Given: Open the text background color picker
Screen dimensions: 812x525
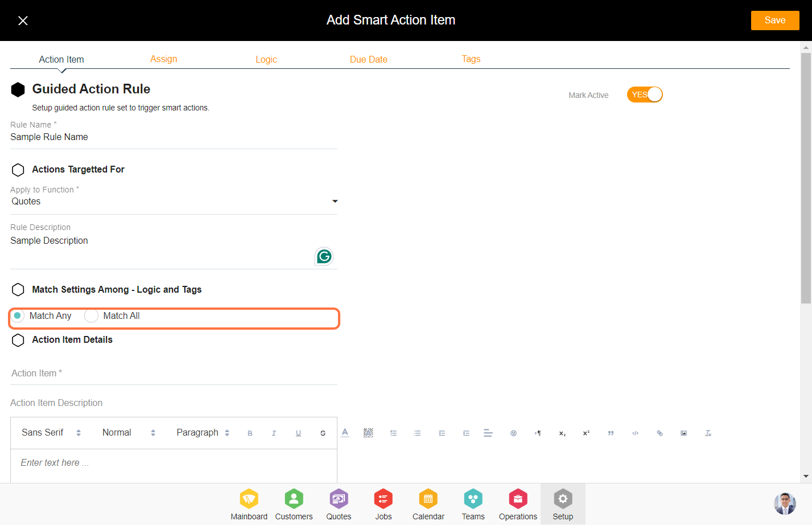Looking at the screenshot, I should coord(368,433).
